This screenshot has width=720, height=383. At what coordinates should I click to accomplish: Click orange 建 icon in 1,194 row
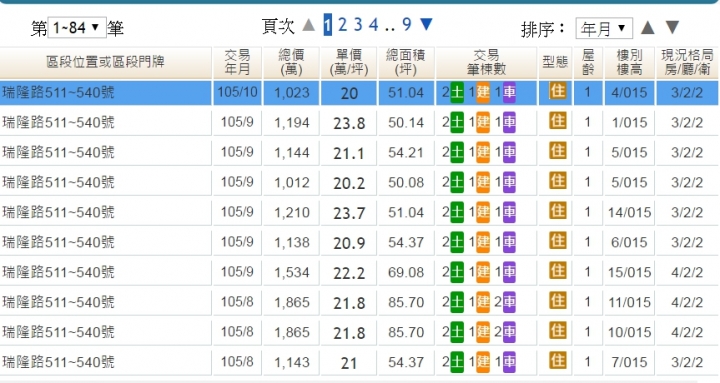(x=483, y=123)
